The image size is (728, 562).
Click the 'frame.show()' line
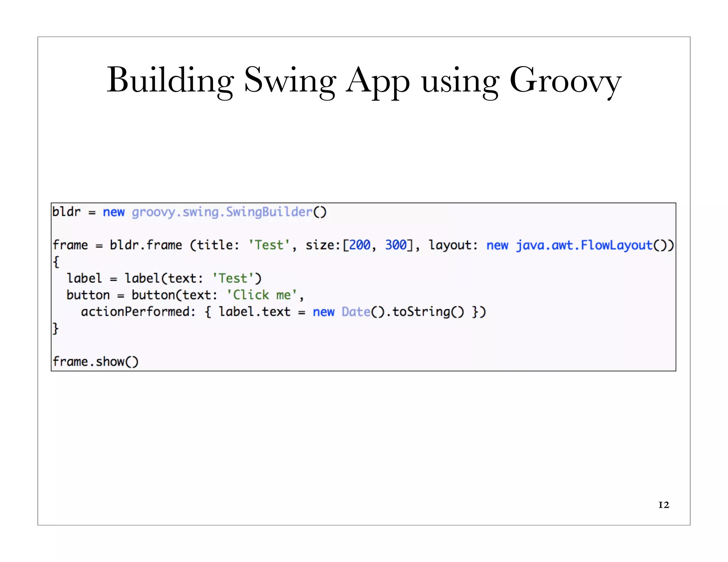click(95, 362)
